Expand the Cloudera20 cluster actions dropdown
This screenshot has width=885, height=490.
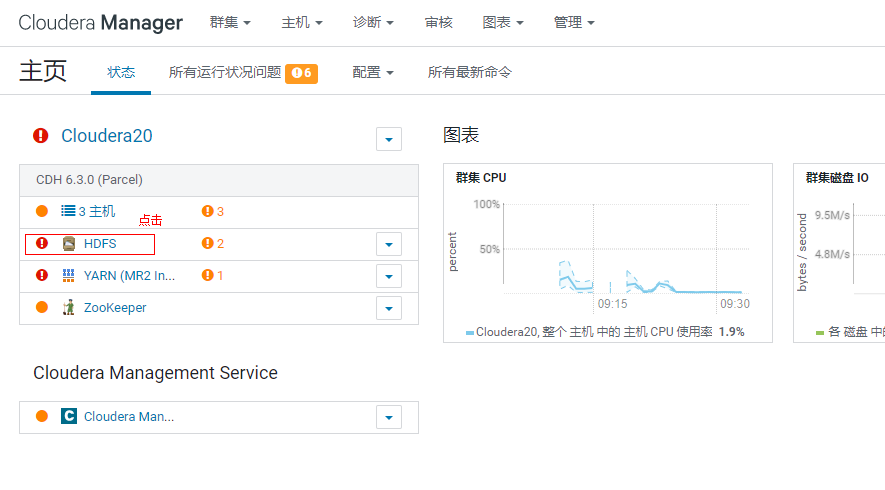point(389,139)
